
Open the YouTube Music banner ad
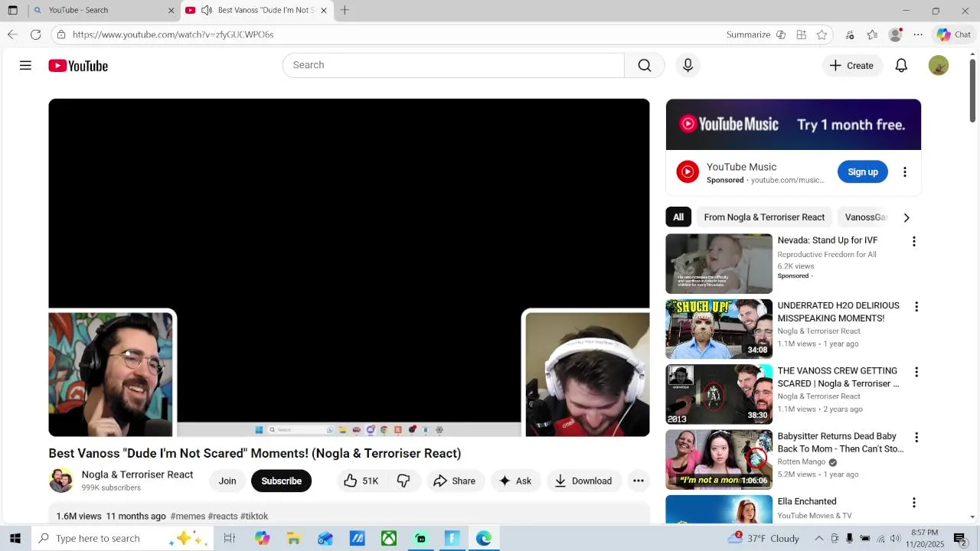tap(793, 125)
